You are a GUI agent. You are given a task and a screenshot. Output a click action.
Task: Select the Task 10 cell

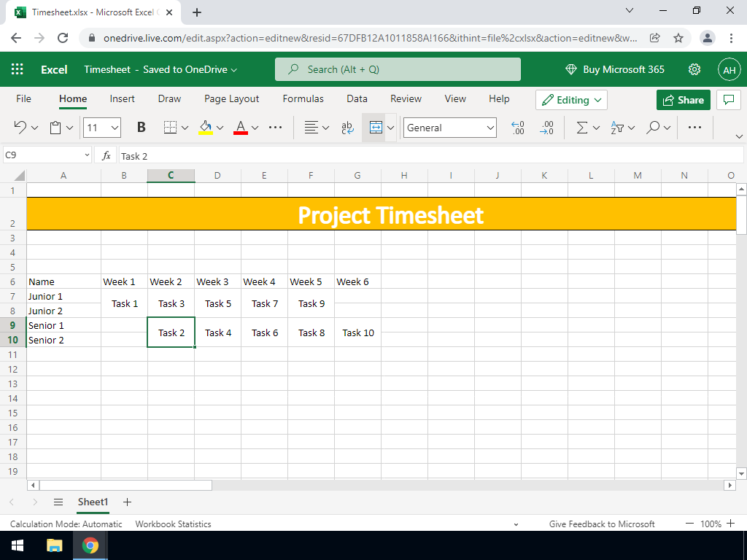(357, 332)
